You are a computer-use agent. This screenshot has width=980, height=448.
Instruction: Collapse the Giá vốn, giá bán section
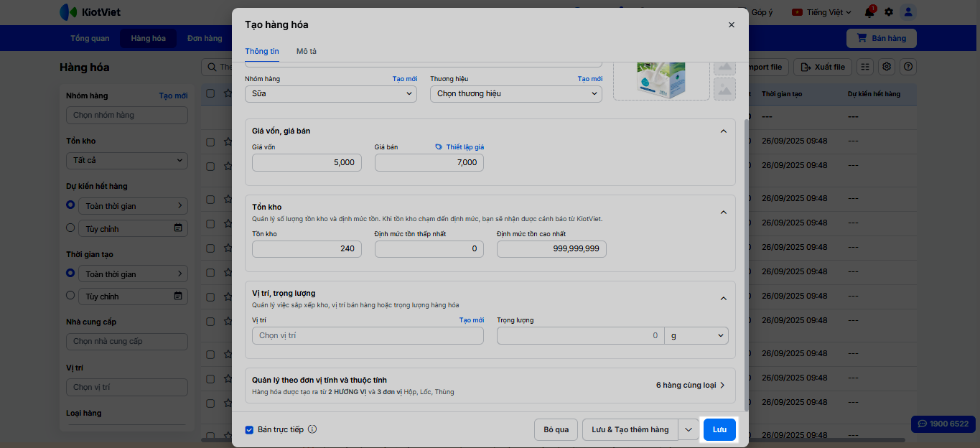coord(723,131)
